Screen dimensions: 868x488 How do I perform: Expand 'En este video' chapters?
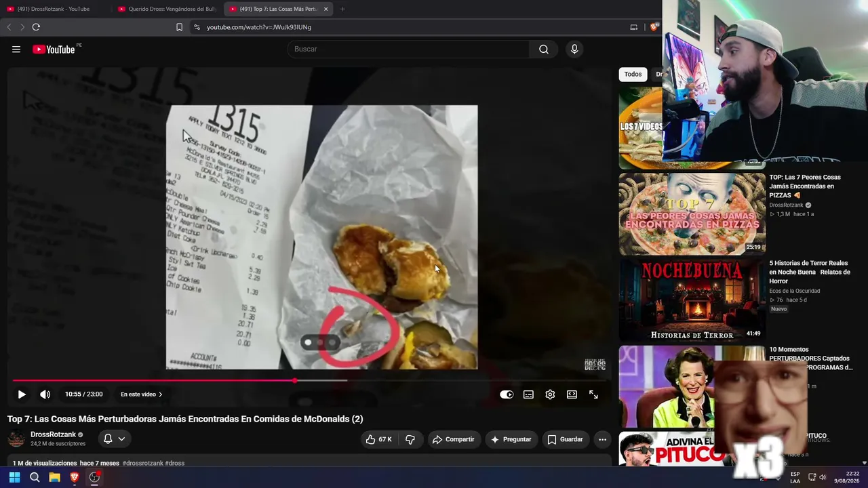pyautogui.click(x=142, y=394)
